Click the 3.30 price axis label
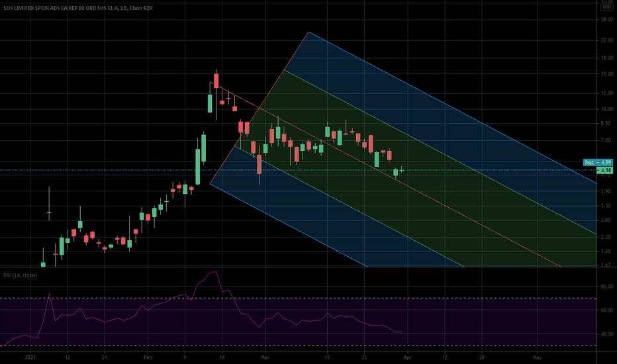 pos(607,206)
